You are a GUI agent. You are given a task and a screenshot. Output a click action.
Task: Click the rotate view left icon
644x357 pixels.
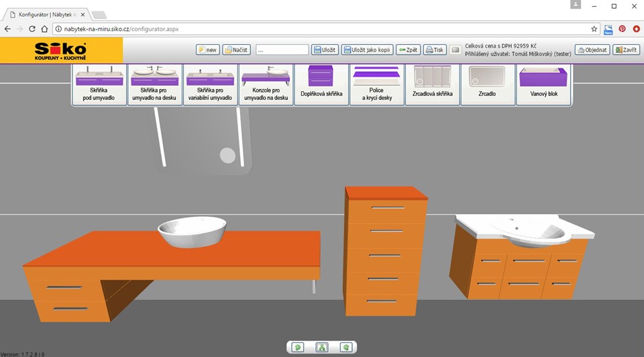[x=297, y=347]
